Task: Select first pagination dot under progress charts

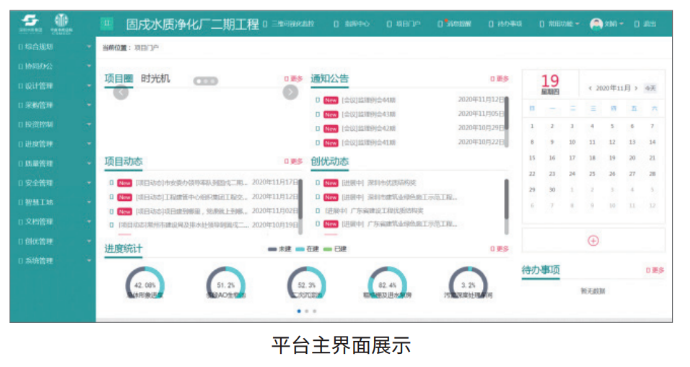Action: pos(299,311)
